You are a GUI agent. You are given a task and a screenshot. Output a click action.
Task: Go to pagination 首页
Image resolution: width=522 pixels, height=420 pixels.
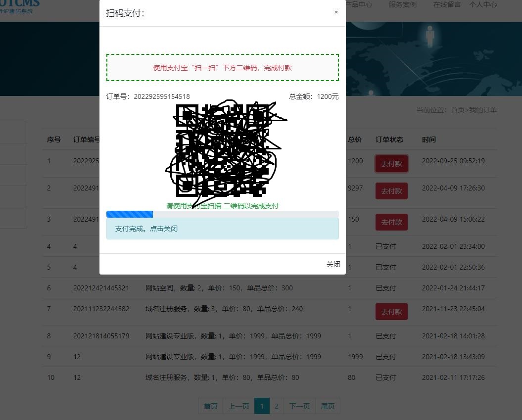click(x=211, y=406)
